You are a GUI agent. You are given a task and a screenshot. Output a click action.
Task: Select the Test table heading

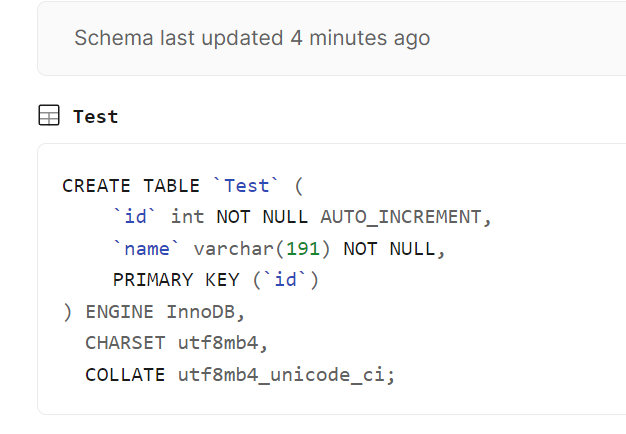[96, 117]
